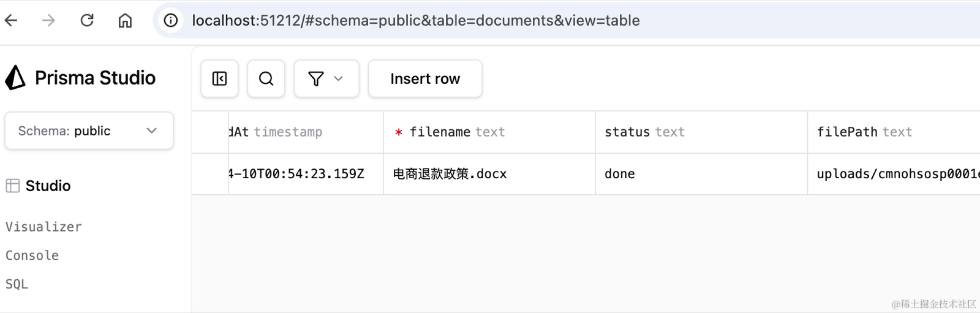Open the SQL section
The height and width of the screenshot is (313, 980).
coord(17,284)
